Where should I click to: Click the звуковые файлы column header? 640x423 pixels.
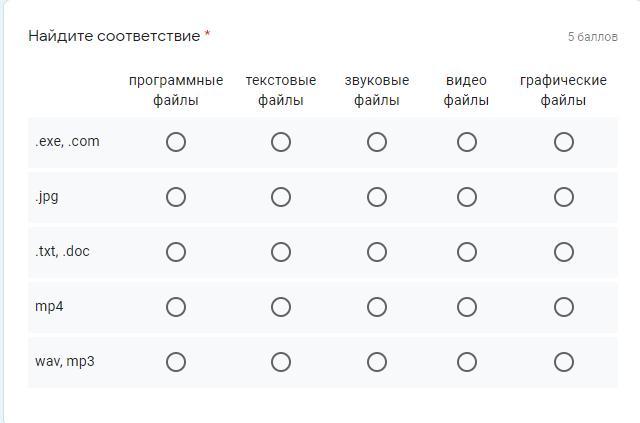click(x=377, y=90)
